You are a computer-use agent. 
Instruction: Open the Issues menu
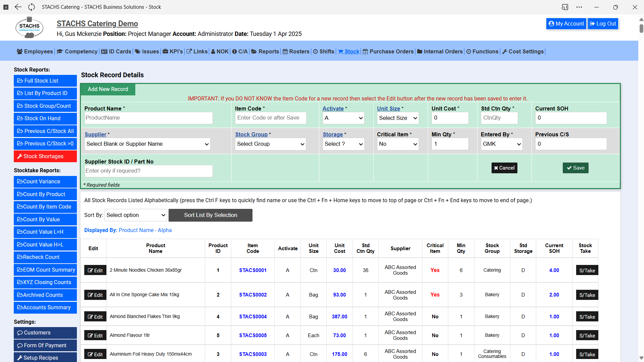point(147,51)
